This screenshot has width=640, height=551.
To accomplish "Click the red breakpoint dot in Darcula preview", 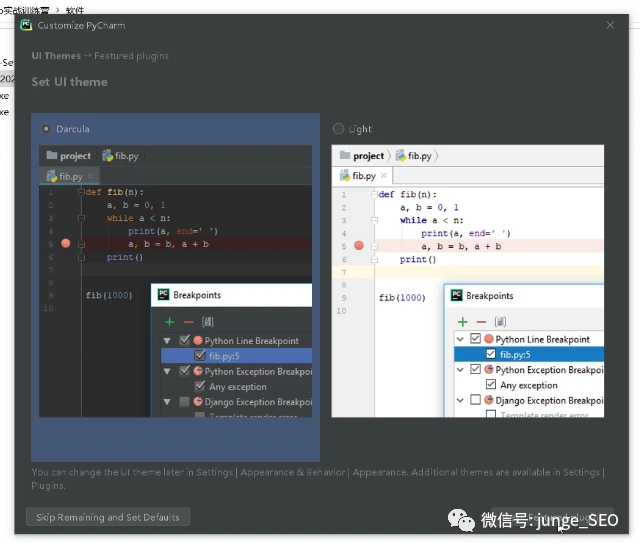I will 66,243.
